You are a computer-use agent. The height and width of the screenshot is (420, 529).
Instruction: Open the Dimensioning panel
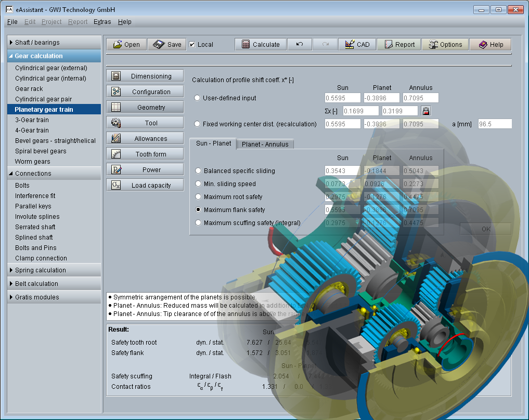coord(145,75)
